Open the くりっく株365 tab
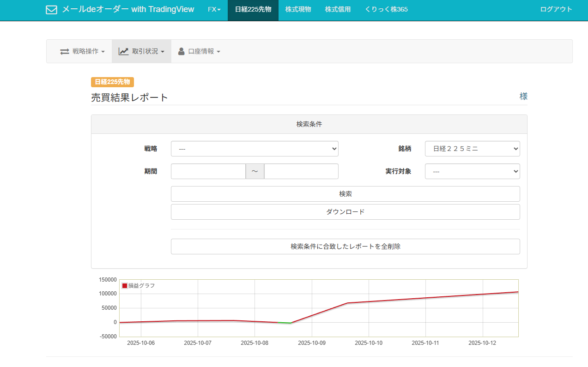 coord(386,10)
